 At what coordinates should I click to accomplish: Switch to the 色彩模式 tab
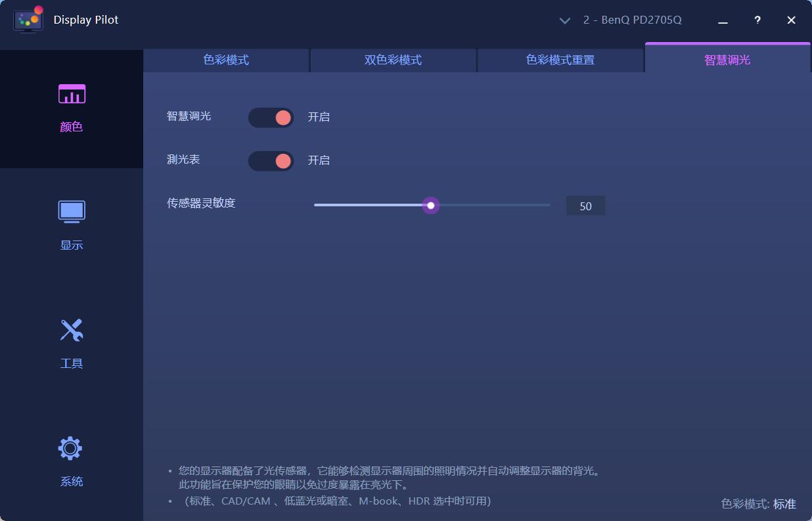click(x=226, y=60)
